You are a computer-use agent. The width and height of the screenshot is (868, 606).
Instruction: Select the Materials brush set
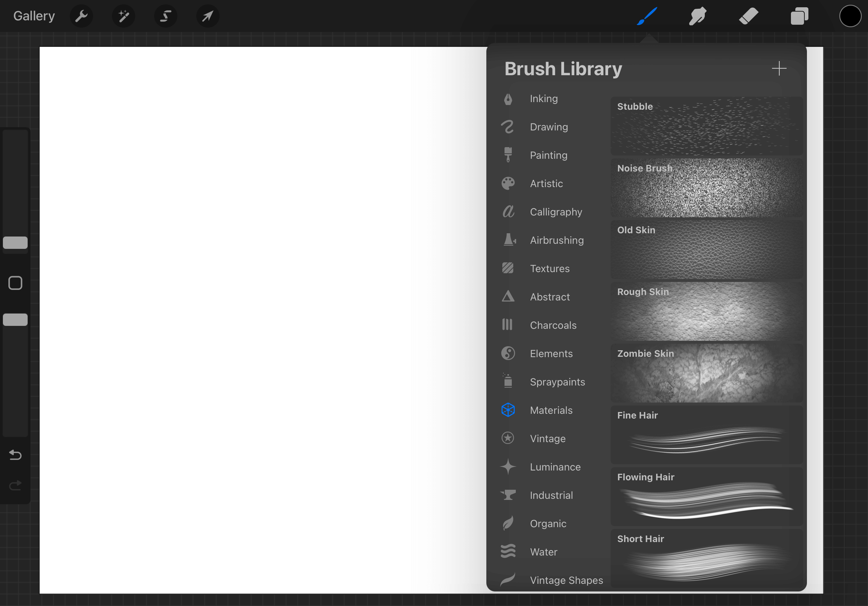tap(551, 410)
